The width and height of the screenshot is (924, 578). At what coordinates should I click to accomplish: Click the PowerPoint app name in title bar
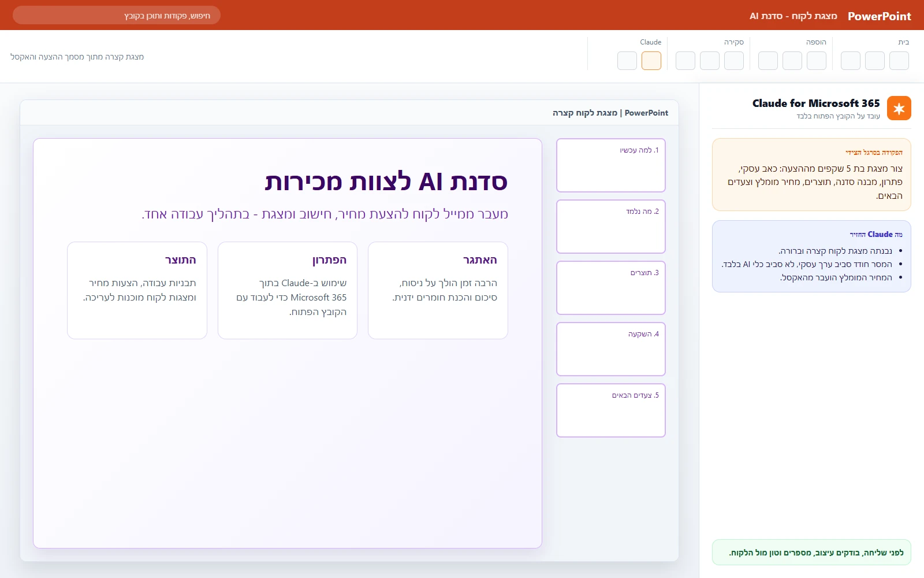point(880,16)
